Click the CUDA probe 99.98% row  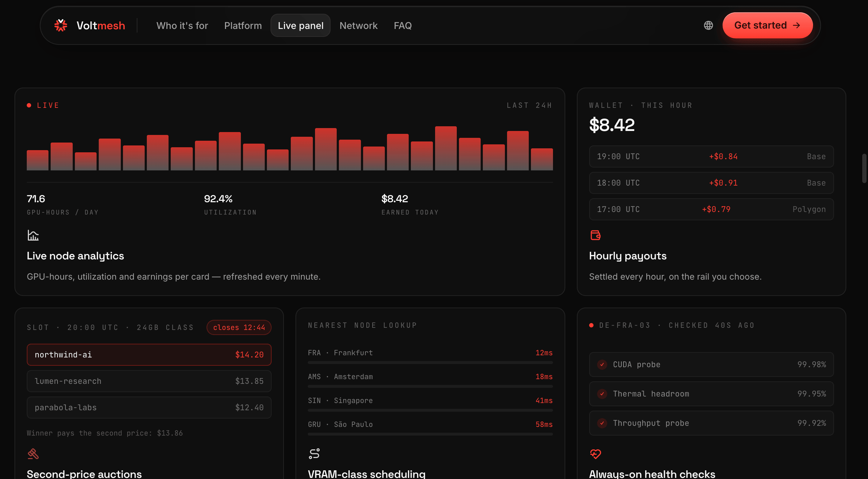pyautogui.click(x=711, y=365)
